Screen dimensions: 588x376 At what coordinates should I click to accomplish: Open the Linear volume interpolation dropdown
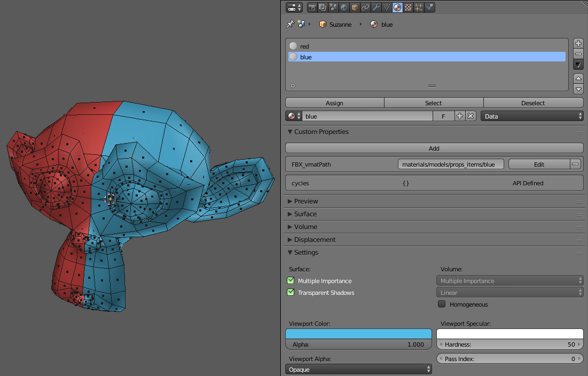[510, 292]
